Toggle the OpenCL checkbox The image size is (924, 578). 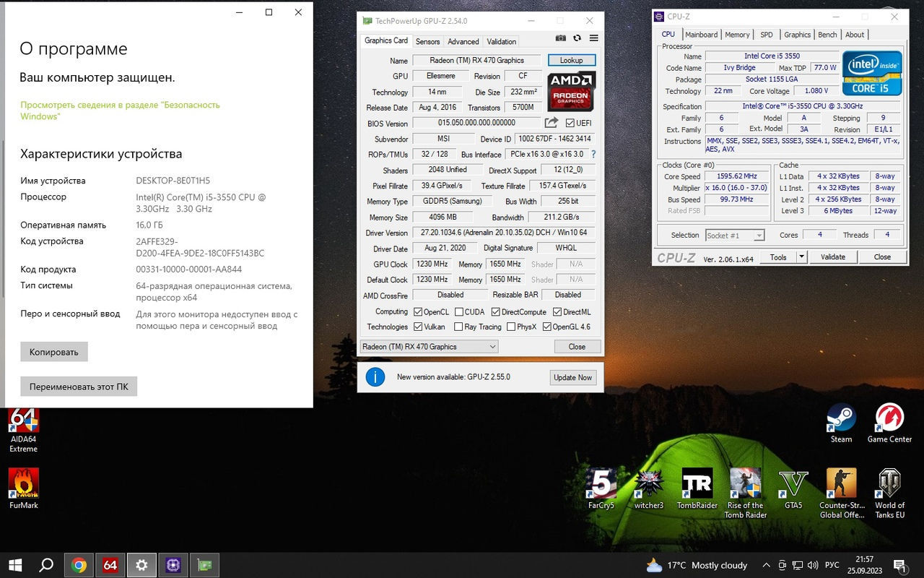tap(418, 312)
